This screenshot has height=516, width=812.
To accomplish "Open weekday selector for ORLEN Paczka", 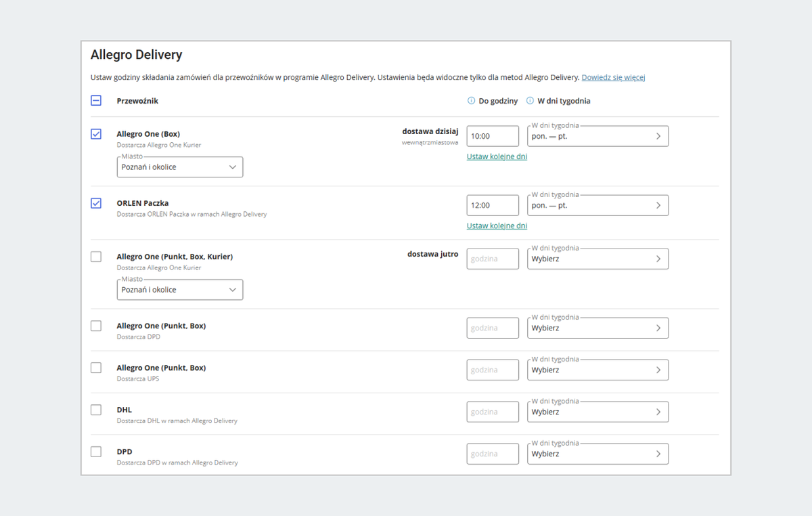I will coord(597,205).
